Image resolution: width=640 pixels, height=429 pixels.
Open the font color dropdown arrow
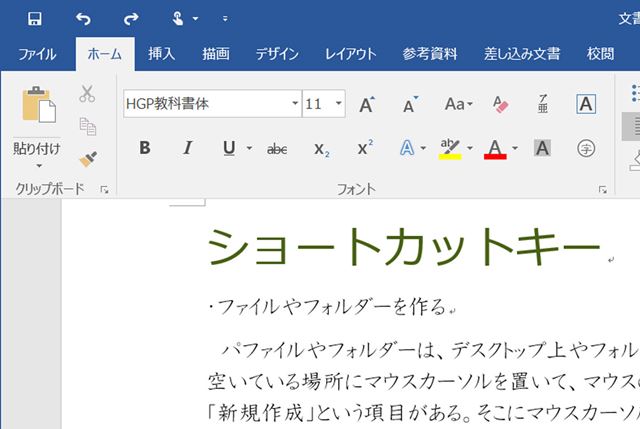tap(515, 148)
